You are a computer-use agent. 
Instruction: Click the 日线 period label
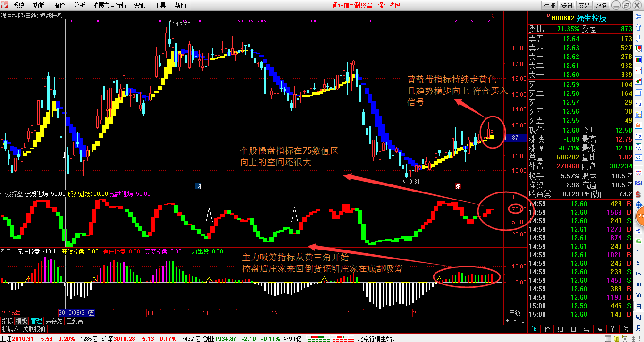pyautogui.click(x=515, y=313)
